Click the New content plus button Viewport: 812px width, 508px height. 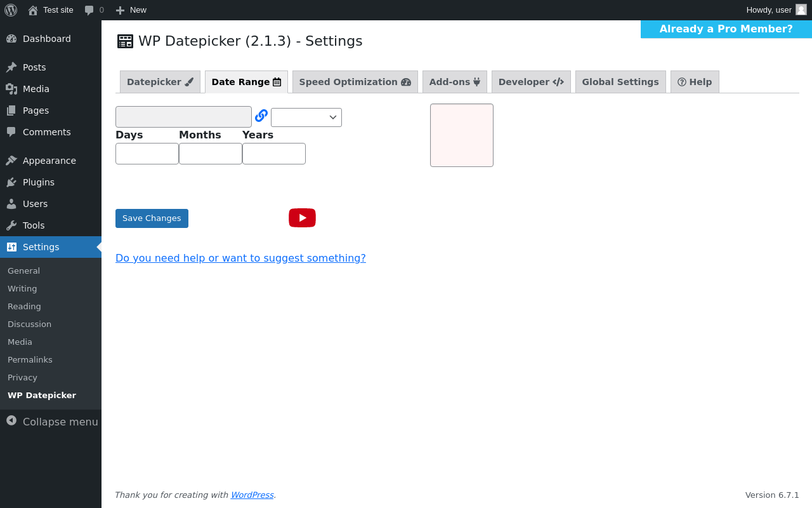[131, 10]
